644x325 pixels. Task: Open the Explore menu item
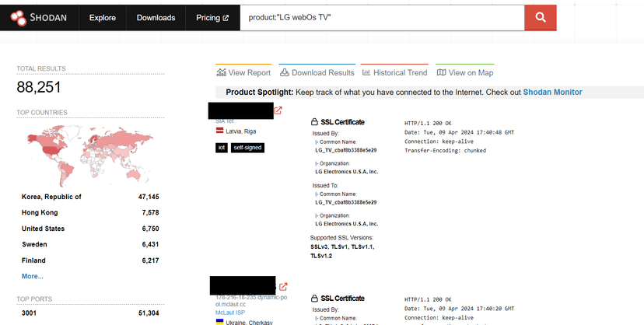coord(102,18)
